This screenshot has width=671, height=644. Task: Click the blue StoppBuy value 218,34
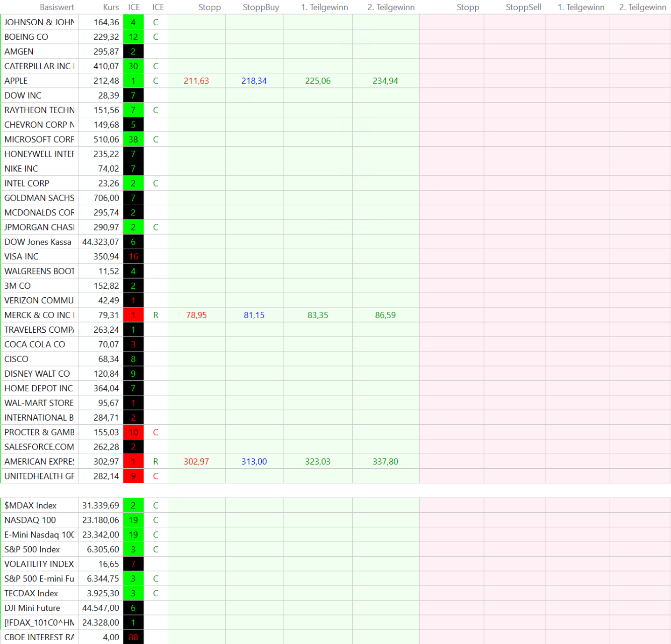254,81
